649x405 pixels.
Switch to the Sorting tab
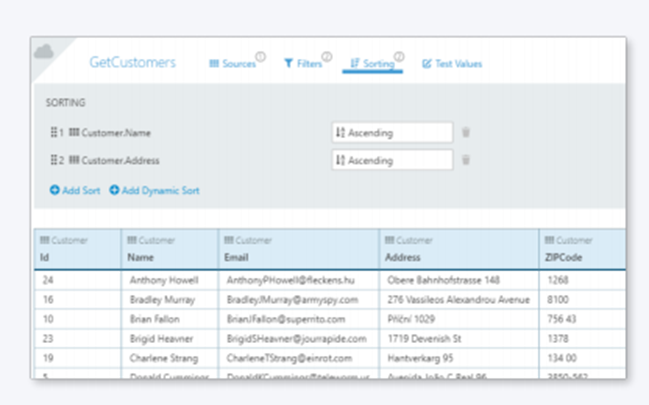[372, 63]
